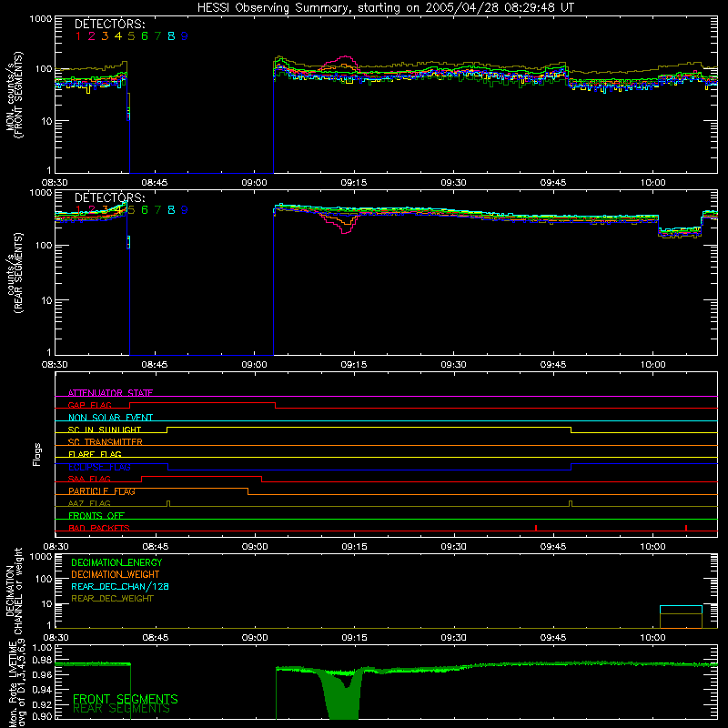Click the front segments counts/s axis title
This screenshot has height=728, width=728.
click(x=15, y=96)
